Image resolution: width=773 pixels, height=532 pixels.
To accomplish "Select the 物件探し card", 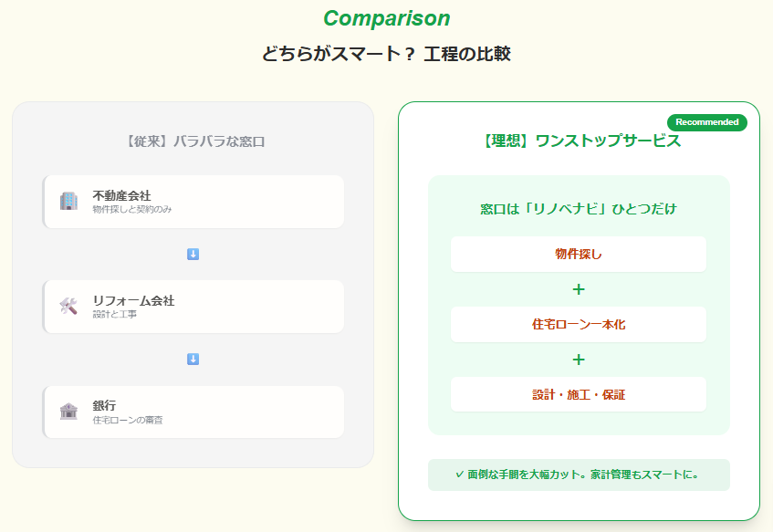I will [579, 255].
